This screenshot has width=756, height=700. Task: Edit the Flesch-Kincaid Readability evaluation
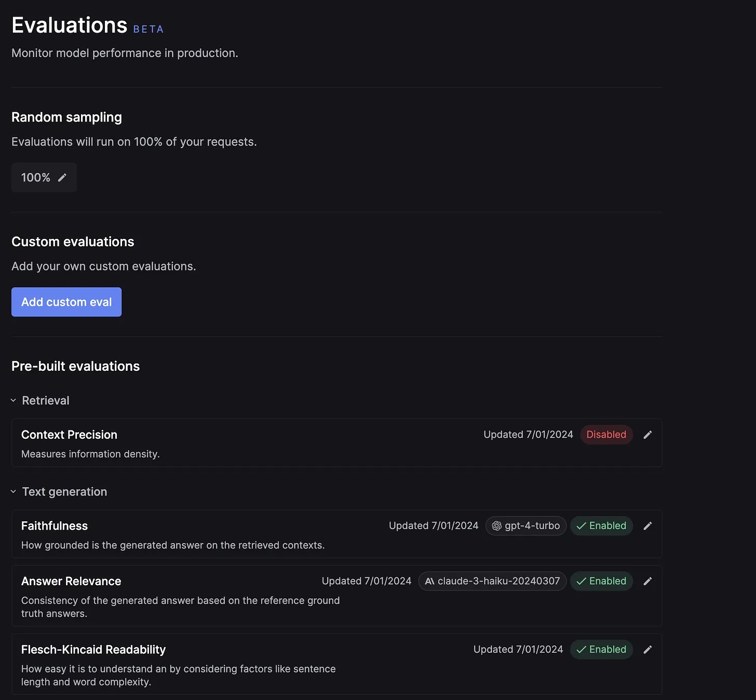tap(647, 649)
